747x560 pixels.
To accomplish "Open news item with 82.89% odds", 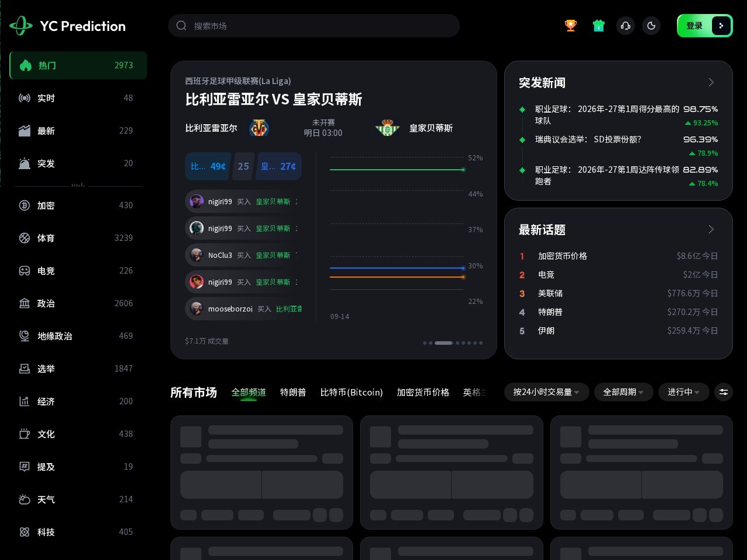I will click(619, 176).
